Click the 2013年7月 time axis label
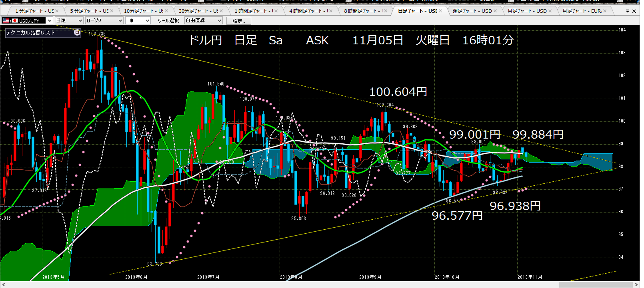 point(208,277)
